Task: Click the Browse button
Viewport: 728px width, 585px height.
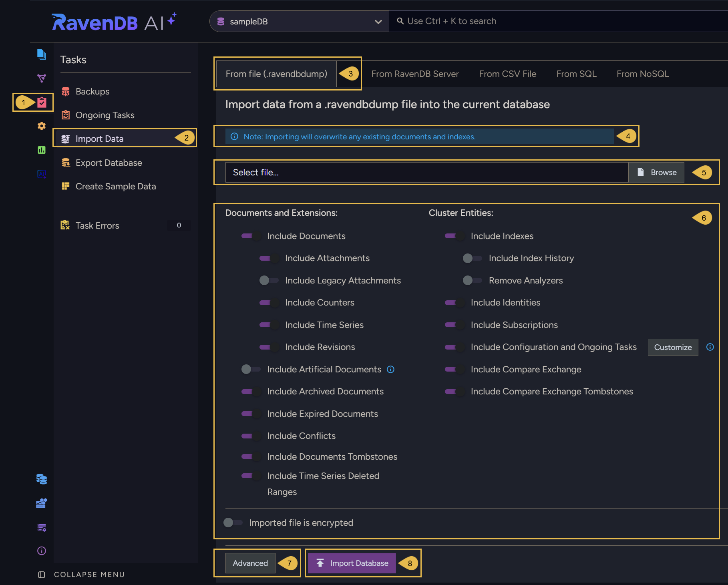Action: 656,172
